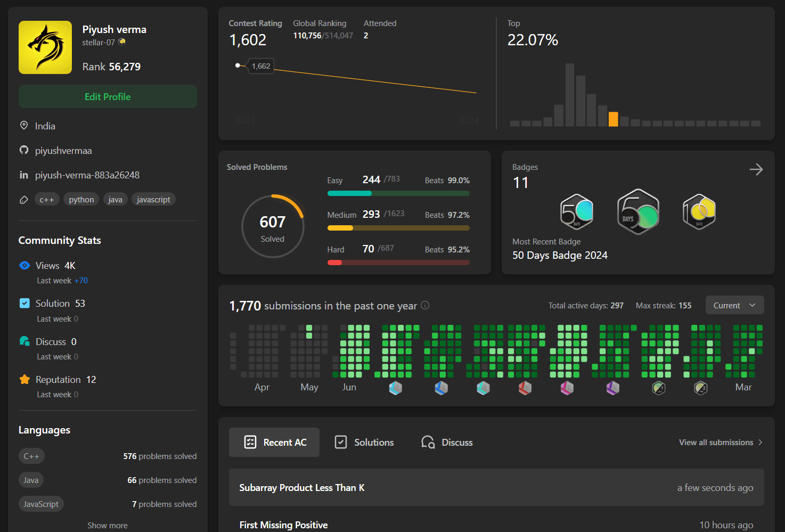Click the python skill tag

(x=81, y=199)
